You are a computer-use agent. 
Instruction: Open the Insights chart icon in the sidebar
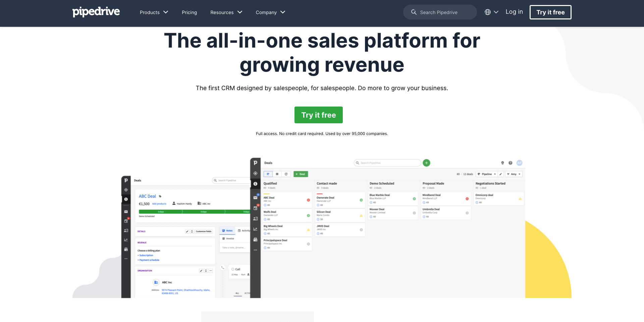(x=256, y=229)
